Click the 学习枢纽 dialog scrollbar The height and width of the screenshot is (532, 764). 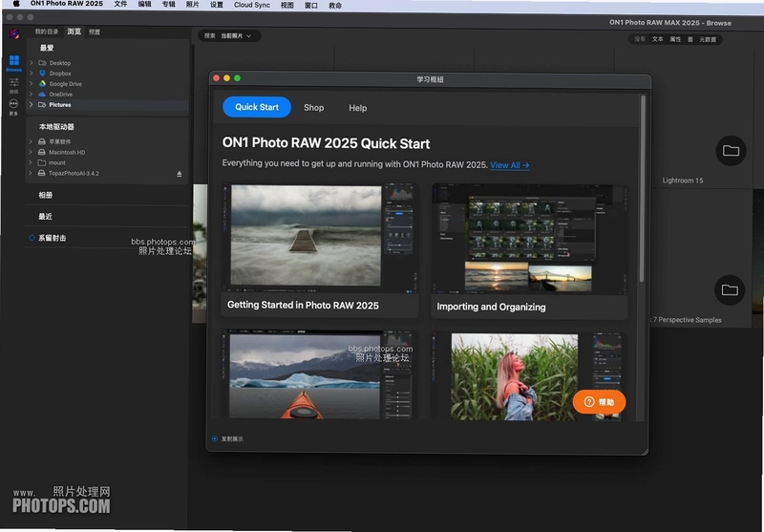pyautogui.click(x=642, y=187)
